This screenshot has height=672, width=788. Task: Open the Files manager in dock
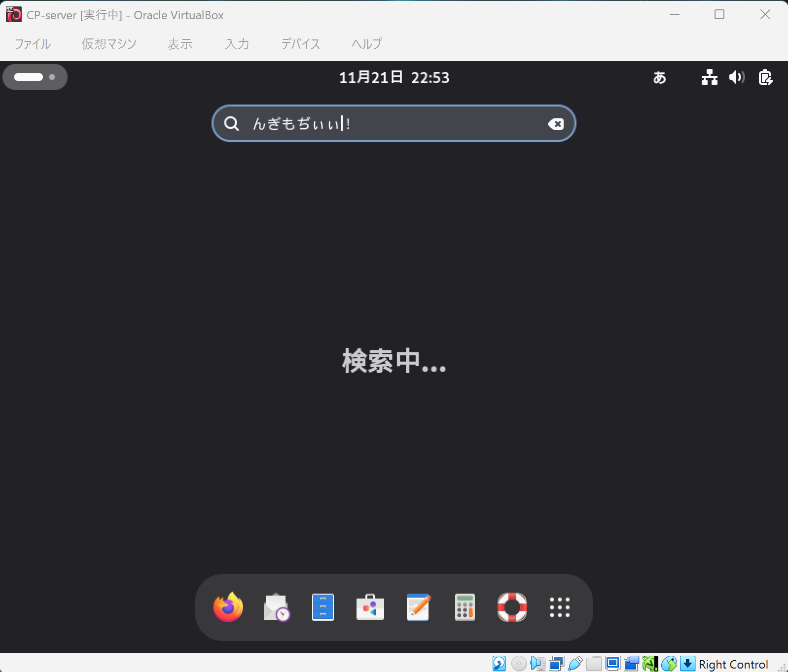pyautogui.click(x=323, y=607)
